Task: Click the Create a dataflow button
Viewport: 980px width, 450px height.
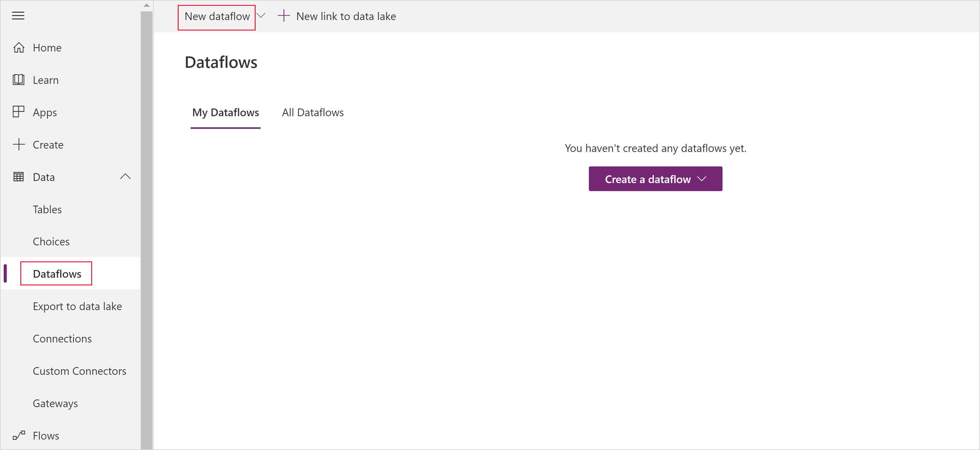Action: [x=655, y=178]
